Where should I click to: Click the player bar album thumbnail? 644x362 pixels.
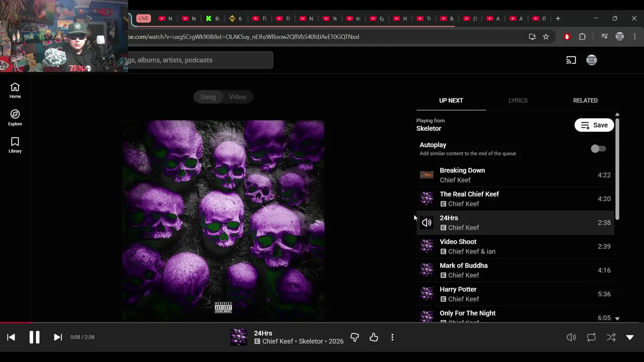tap(239, 337)
